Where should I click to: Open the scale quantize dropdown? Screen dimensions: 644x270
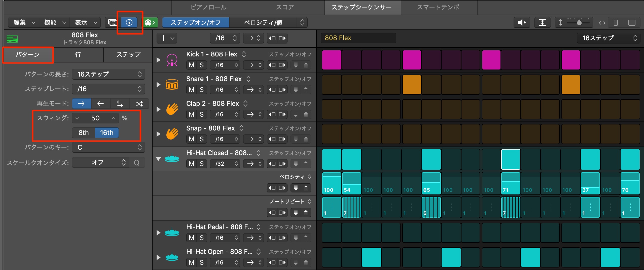tap(101, 162)
